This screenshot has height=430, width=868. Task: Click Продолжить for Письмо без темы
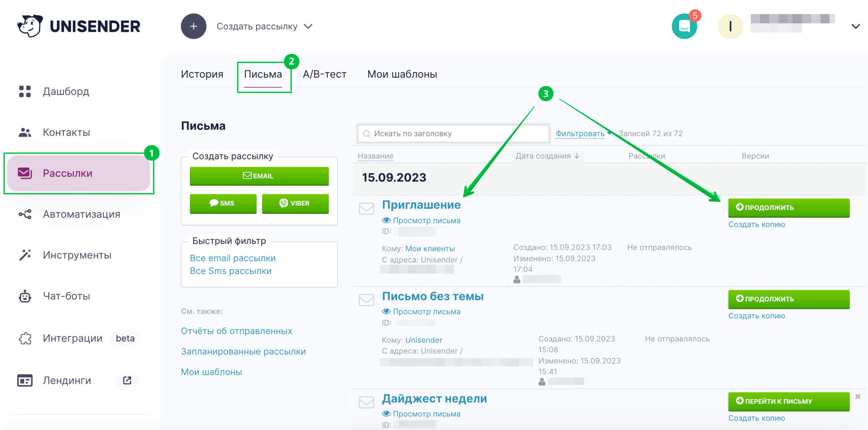click(x=789, y=299)
